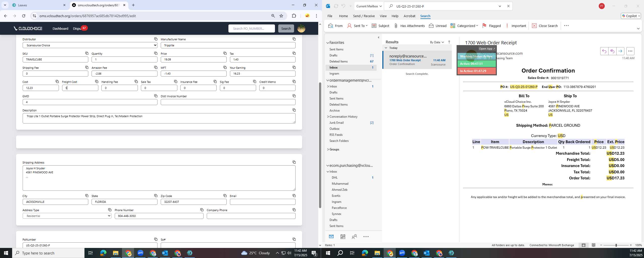The height and width of the screenshot is (258, 644).
Task: Open user avatar in CloudChoice header
Action: point(301,28)
